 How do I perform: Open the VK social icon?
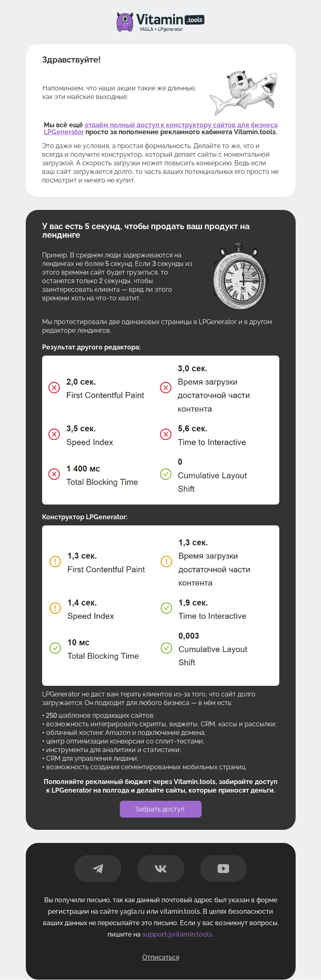pyautogui.click(x=161, y=868)
